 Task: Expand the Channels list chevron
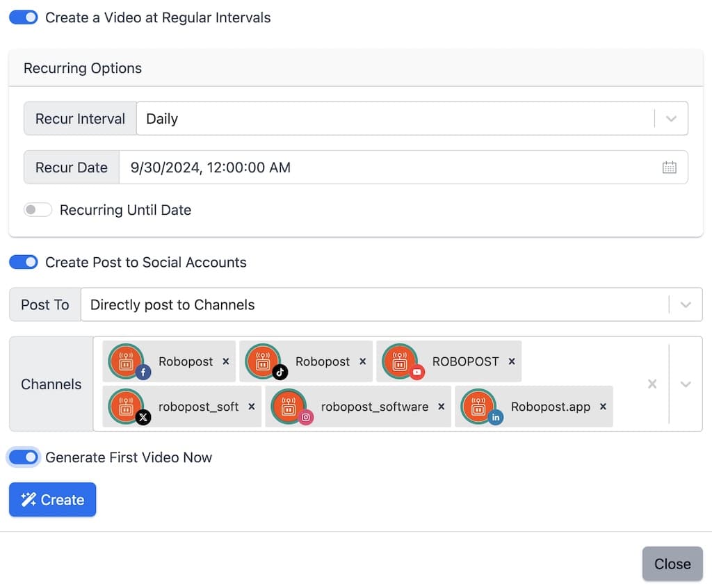(686, 384)
